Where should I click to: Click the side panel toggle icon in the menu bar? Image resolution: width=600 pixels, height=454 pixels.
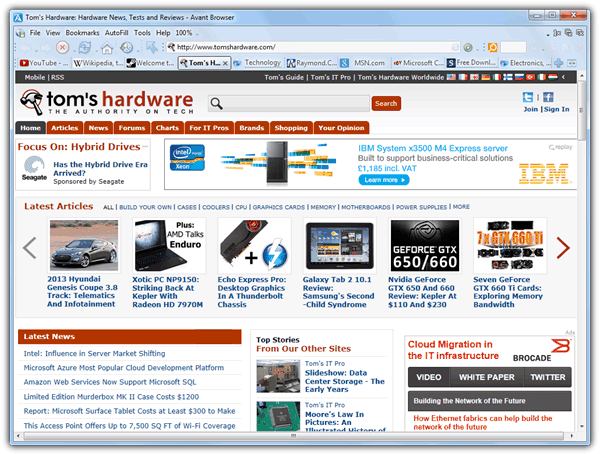click(x=557, y=33)
